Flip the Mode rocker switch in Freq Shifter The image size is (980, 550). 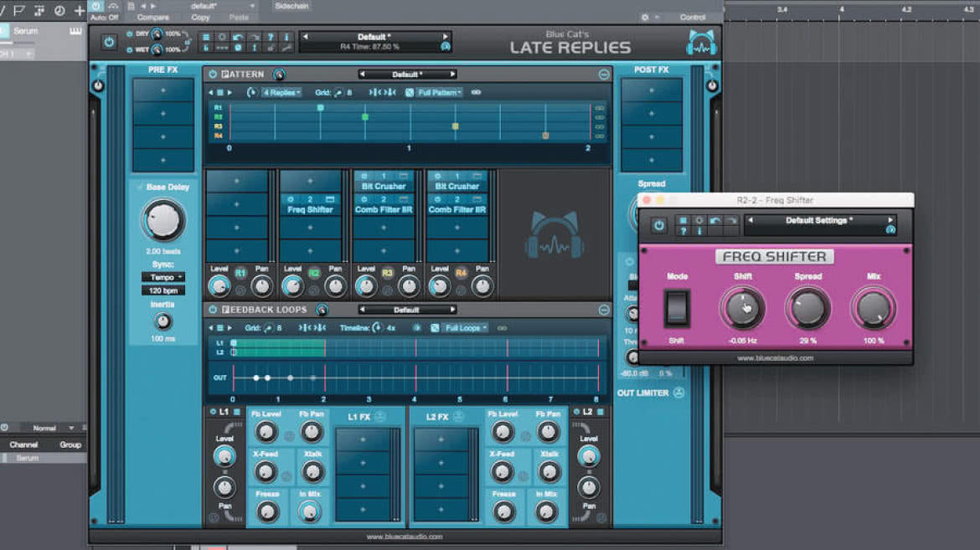(676, 307)
